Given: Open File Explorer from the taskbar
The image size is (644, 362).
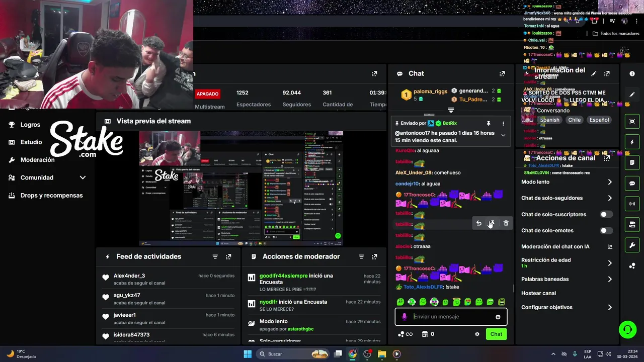Looking at the screenshot, I should click(x=382, y=354).
